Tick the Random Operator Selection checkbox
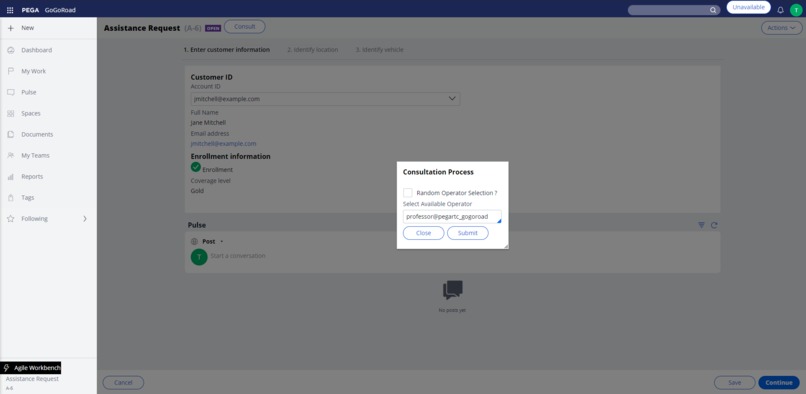806x394 pixels. coord(408,193)
